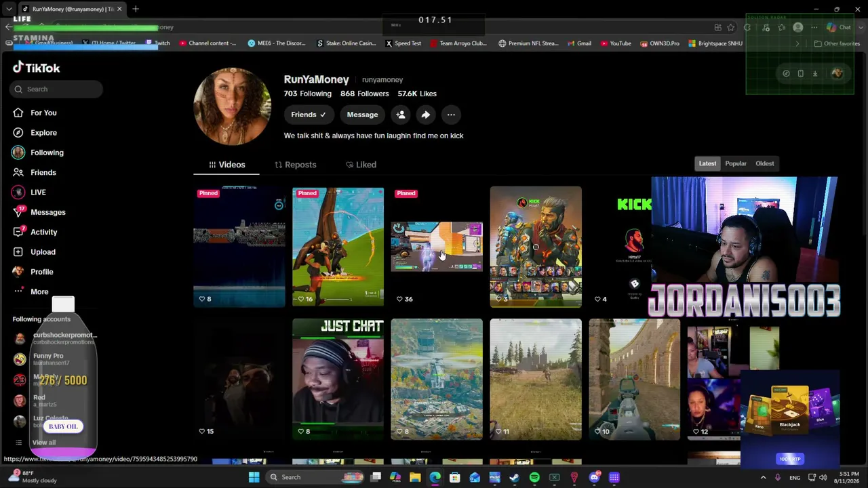Open the weather widget on taskbar
This screenshot has width=868, height=488.
(x=33, y=477)
